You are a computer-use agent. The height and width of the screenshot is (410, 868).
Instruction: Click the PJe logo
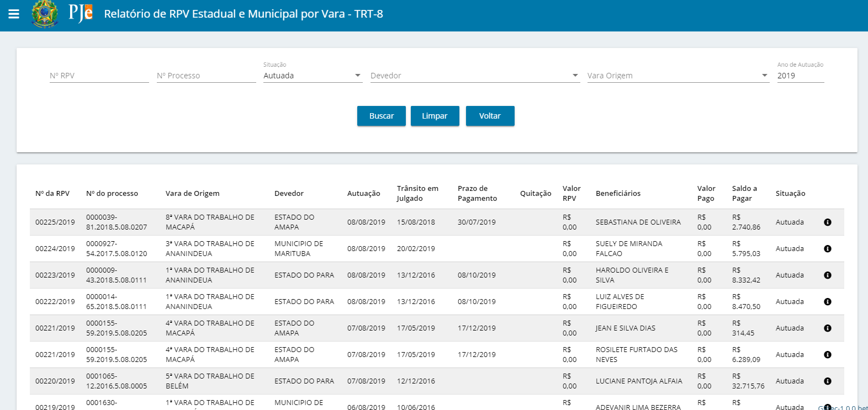point(81,13)
